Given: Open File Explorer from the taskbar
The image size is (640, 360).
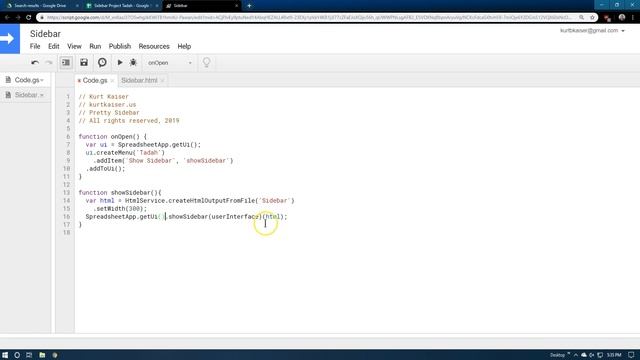Looking at the screenshot, I should [x=42, y=355].
